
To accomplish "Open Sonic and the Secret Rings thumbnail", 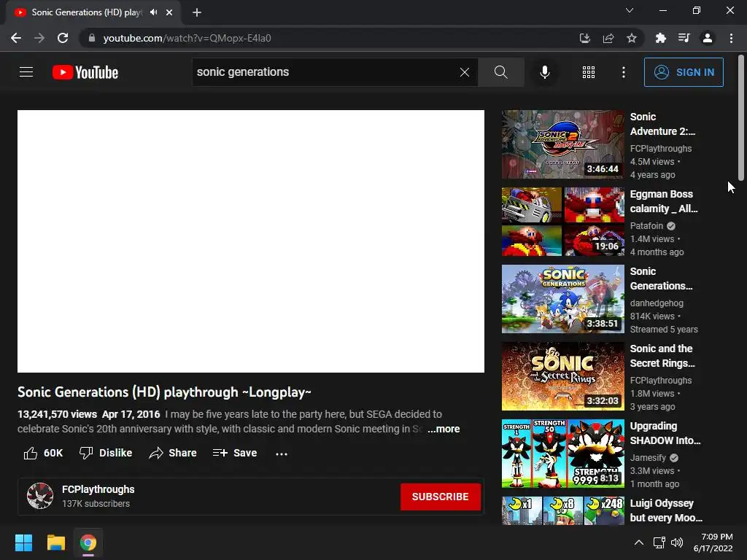I will point(562,376).
